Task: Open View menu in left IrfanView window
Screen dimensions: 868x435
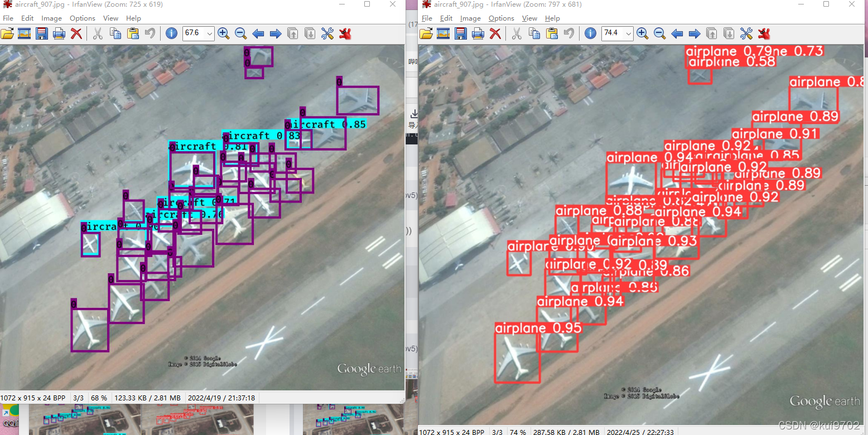Action: click(x=110, y=18)
